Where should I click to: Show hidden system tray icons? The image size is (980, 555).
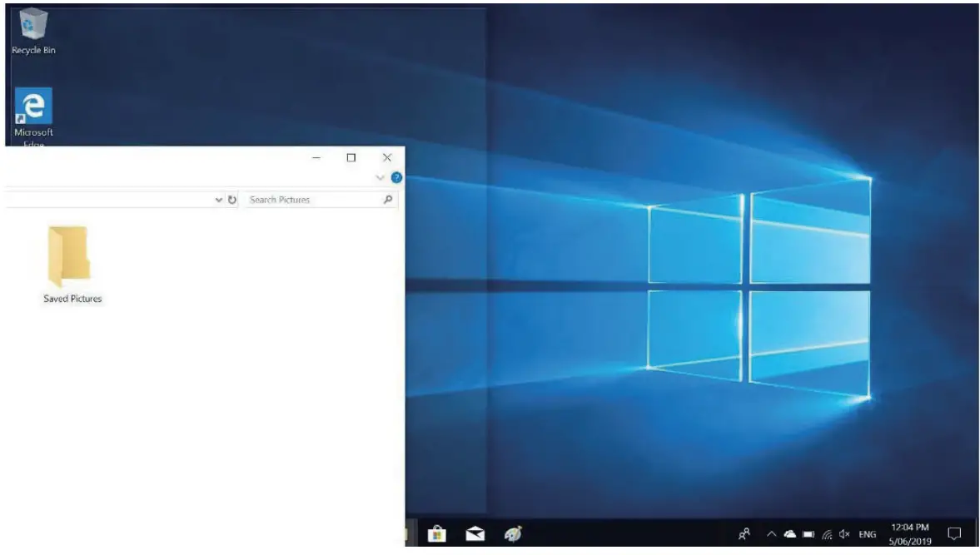(x=770, y=533)
